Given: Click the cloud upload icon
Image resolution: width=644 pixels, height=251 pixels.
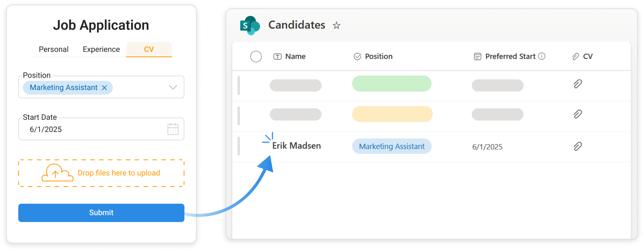Looking at the screenshot, I should pyautogui.click(x=57, y=173).
